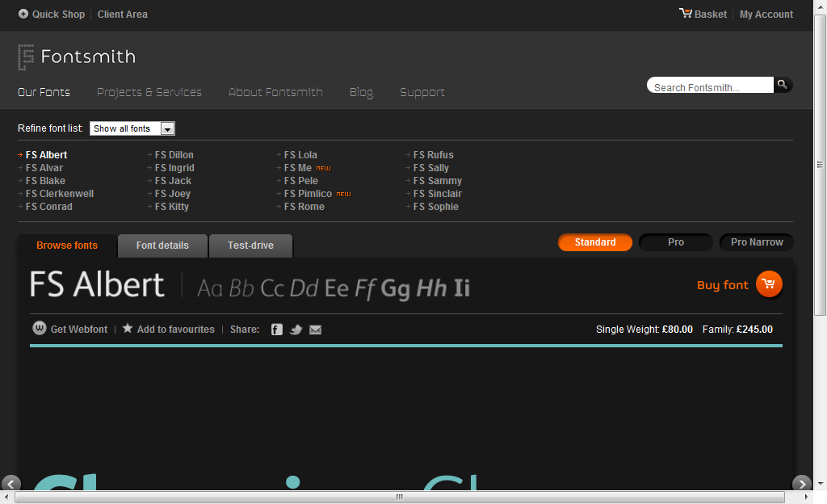The width and height of the screenshot is (827, 504).
Task: Open the Refine font list dropdown
Action: [132, 128]
